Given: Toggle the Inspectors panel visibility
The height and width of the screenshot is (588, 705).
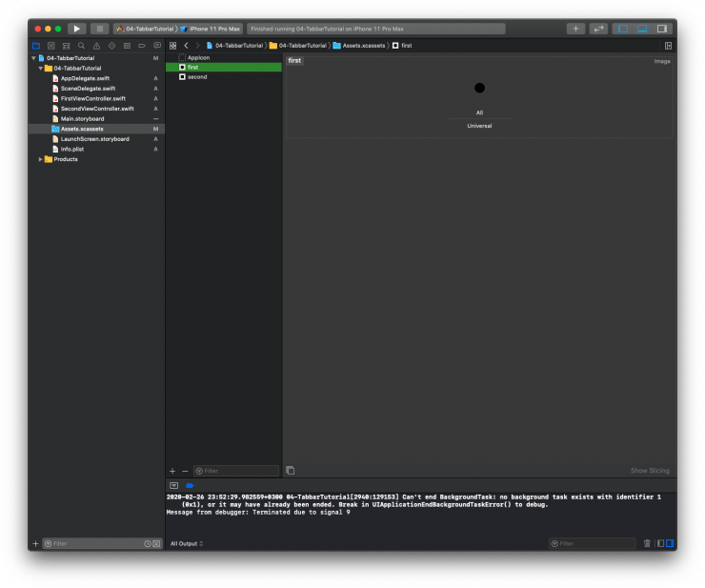Looking at the screenshot, I should [662, 29].
